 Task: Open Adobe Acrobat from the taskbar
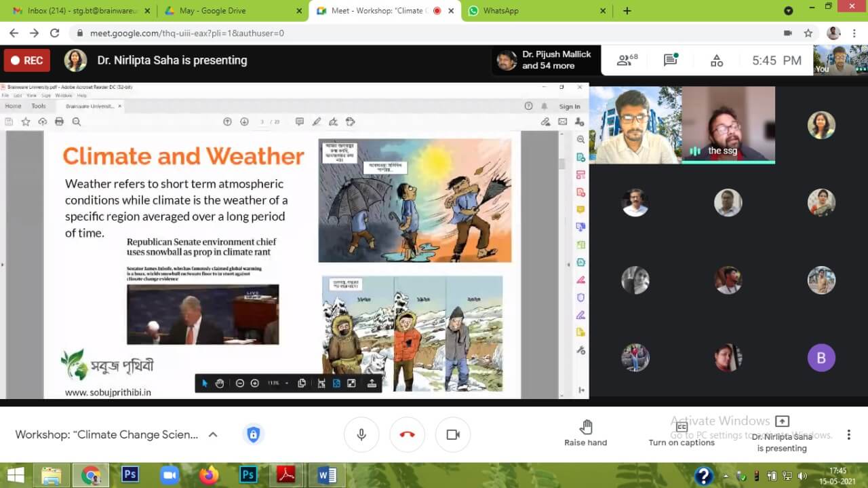tap(285, 475)
